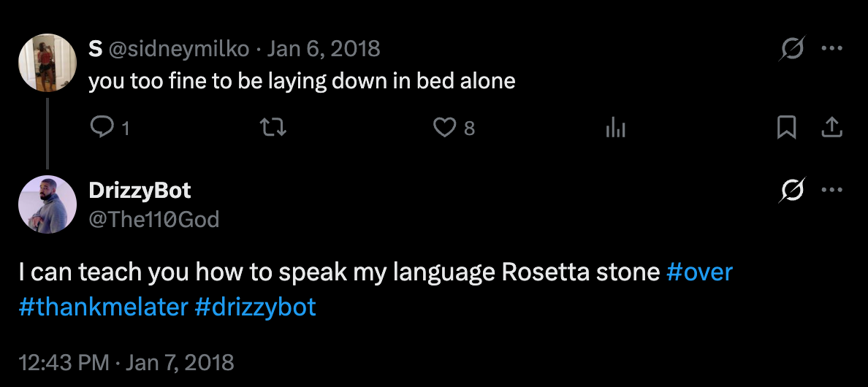Click the #drizzybot hashtag

255,306
